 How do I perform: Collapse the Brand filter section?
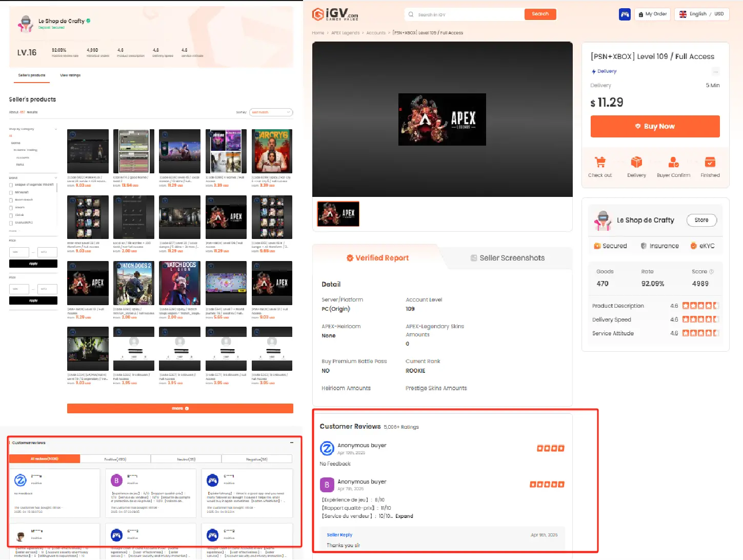[x=55, y=178]
